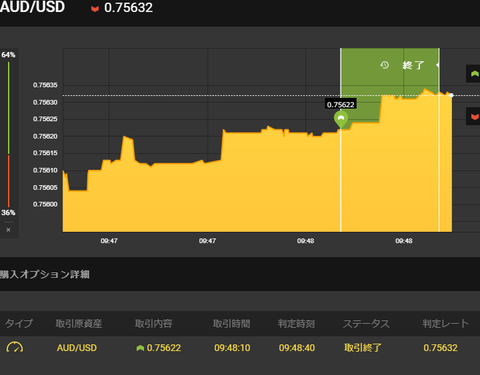
Task: Click the ステータス column header
Action: (x=366, y=323)
